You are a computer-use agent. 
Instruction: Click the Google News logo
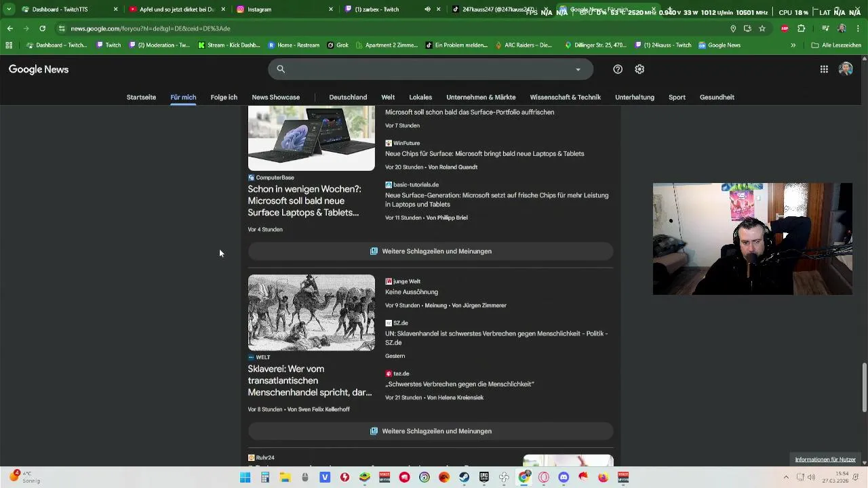[x=39, y=69]
